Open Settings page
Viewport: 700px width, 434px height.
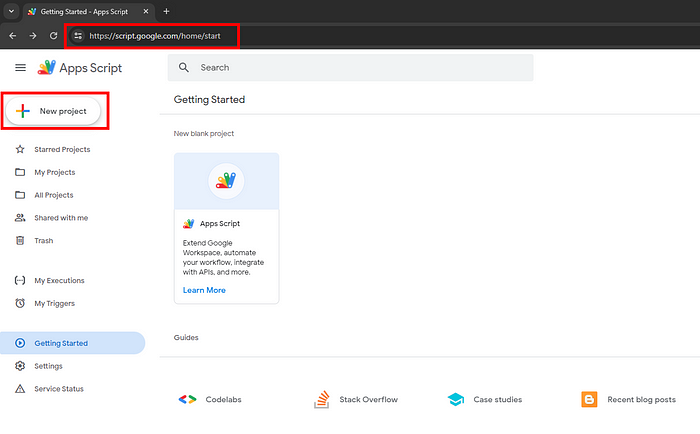[x=48, y=366]
